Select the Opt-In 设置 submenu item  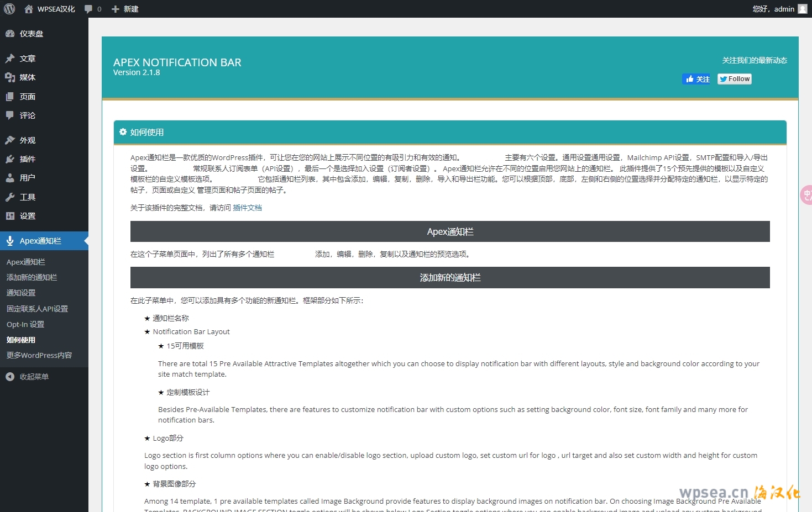25,324
